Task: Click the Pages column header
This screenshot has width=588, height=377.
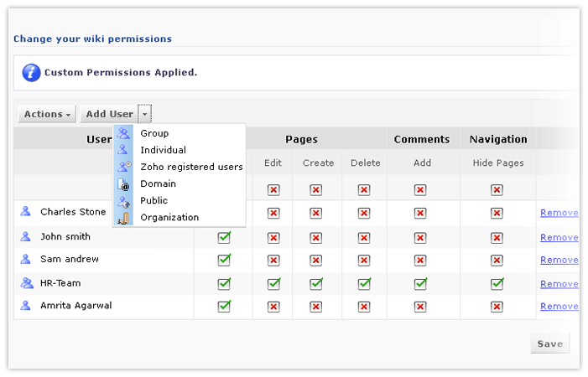Action: (301, 139)
